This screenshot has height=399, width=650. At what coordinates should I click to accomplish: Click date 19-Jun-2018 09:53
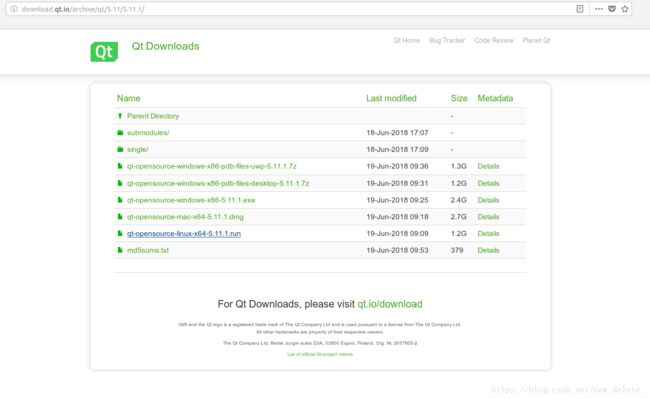397,250
